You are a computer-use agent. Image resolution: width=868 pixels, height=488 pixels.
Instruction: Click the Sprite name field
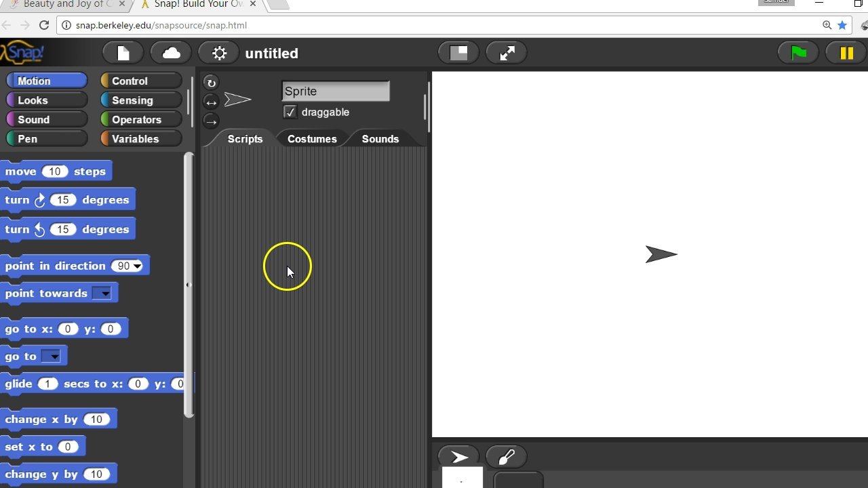pos(335,91)
